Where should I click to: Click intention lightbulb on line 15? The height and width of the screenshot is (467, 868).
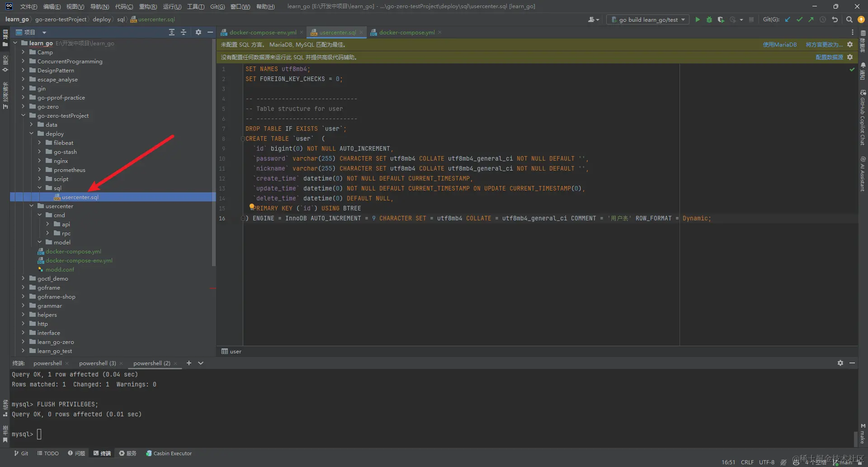pos(252,206)
